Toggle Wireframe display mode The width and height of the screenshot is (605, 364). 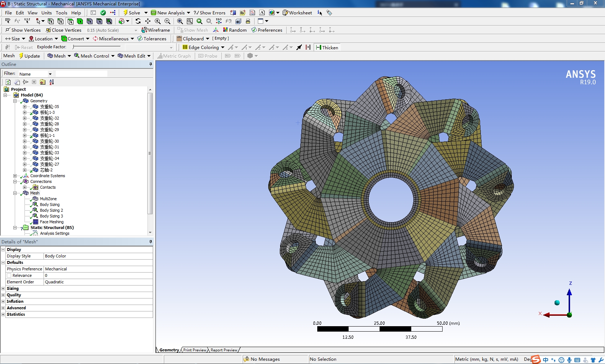coord(156,30)
